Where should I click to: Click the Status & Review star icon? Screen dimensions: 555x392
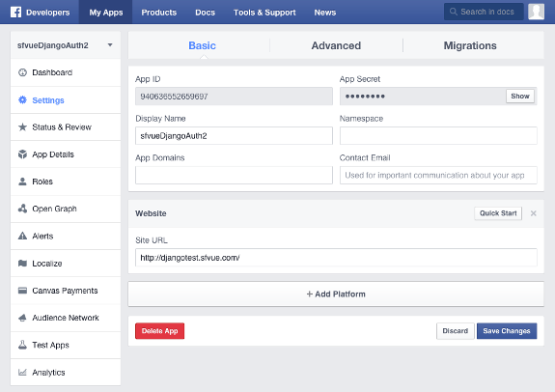(x=22, y=126)
